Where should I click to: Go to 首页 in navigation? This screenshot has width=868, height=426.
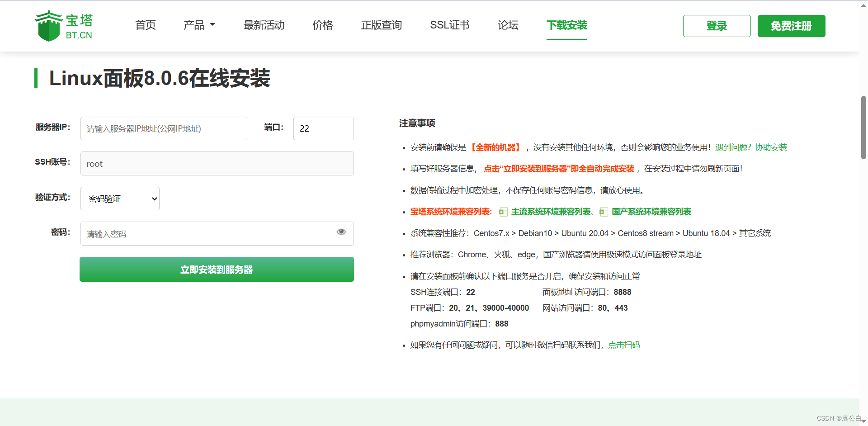point(146,25)
